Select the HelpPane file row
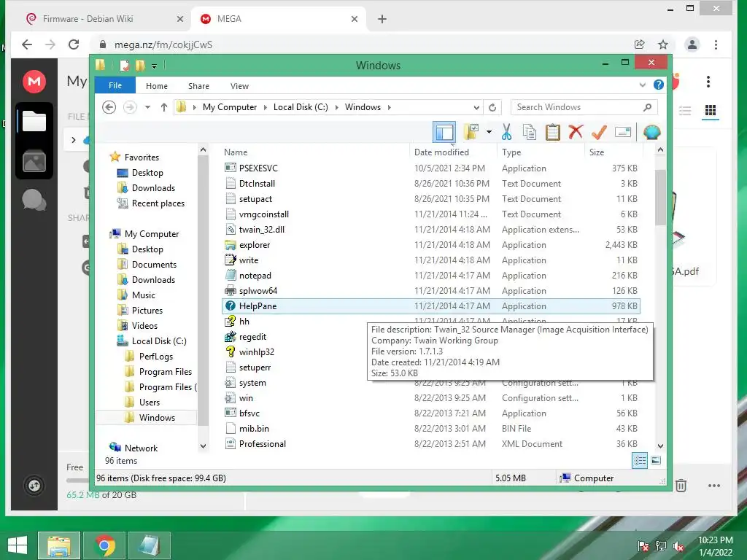The width and height of the screenshot is (747, 560). [x=430, y=306]
